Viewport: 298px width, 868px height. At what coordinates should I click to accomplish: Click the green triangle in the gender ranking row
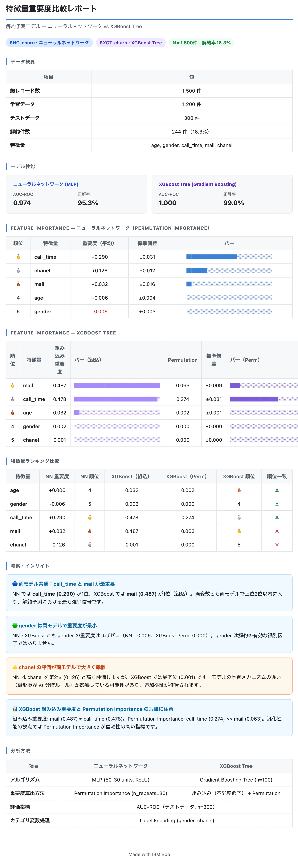coord(277,504)
